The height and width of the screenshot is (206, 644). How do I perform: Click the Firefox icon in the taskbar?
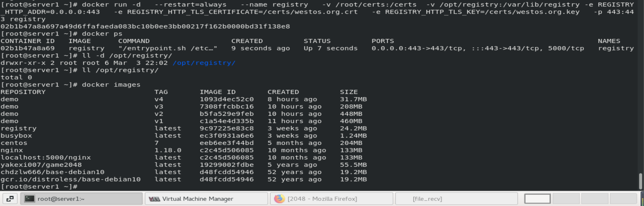[x=279, y=199]
